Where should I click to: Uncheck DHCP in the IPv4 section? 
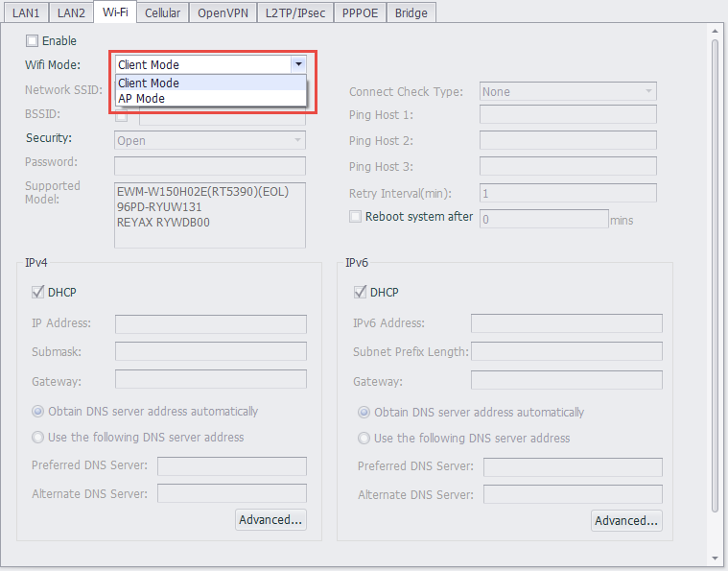click(39, 293)
